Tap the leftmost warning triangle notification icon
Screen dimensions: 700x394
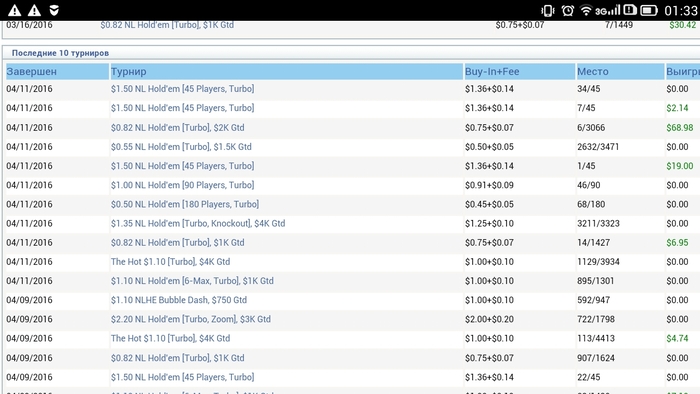coord(14,10)
